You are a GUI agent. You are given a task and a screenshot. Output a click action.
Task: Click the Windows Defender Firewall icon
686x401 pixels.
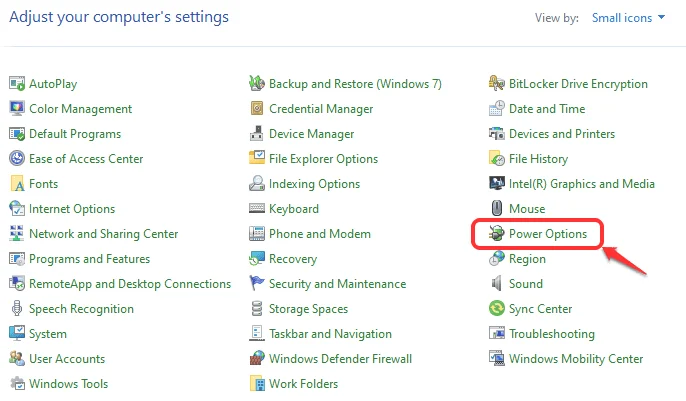[x=257, y=359]
